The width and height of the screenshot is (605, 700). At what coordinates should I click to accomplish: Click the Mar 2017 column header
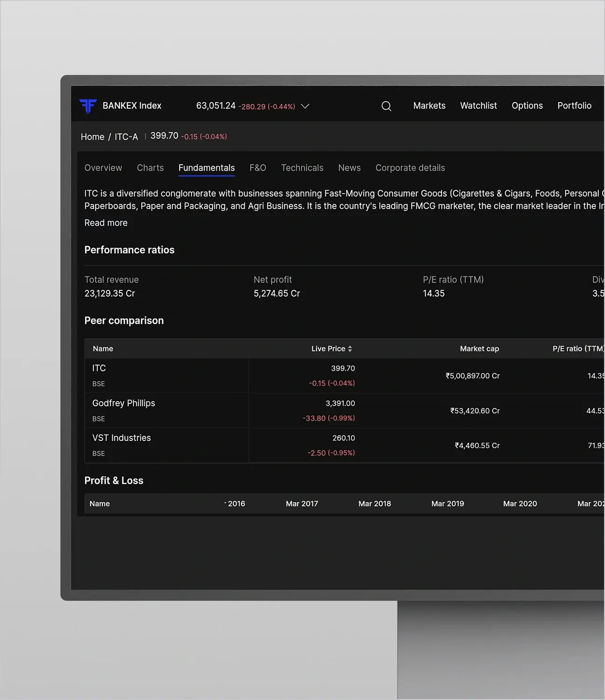(302, 504)
